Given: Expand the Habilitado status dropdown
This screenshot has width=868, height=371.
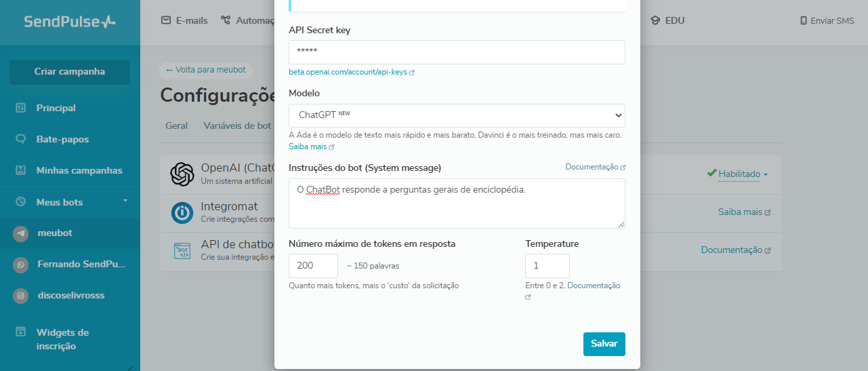Looking at the screenshot, I should 743,174.
